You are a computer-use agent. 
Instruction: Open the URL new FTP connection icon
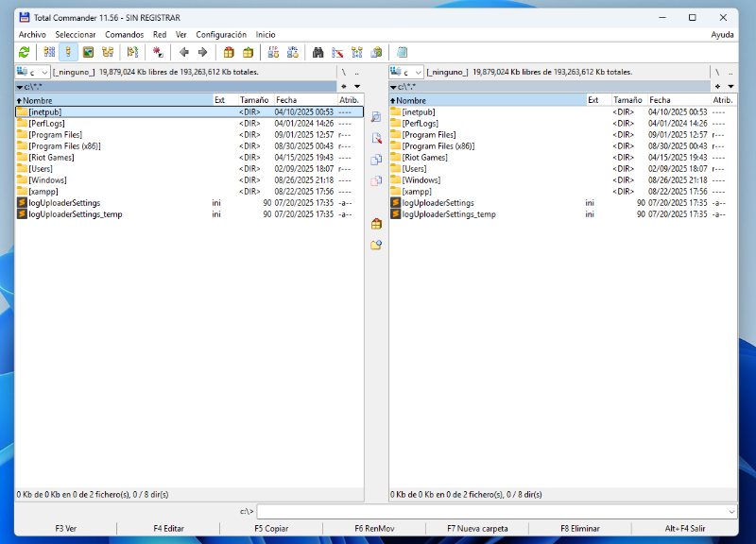(293, 52)
